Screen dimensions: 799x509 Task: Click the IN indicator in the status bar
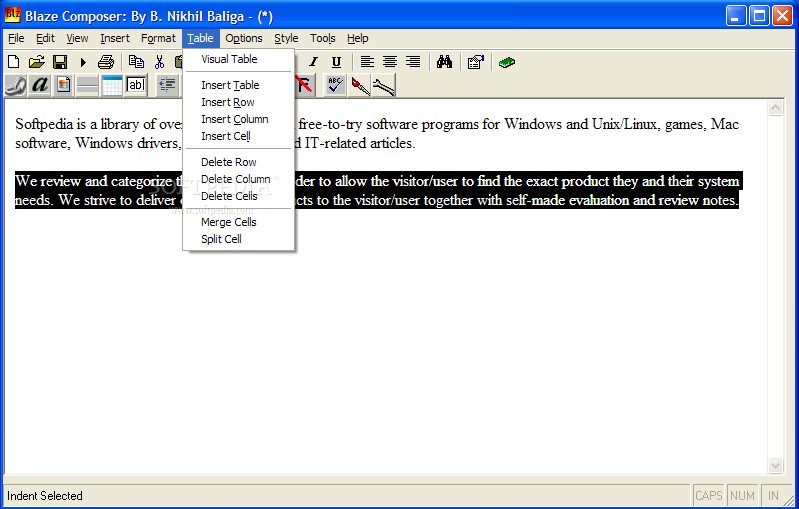[774, 496]
